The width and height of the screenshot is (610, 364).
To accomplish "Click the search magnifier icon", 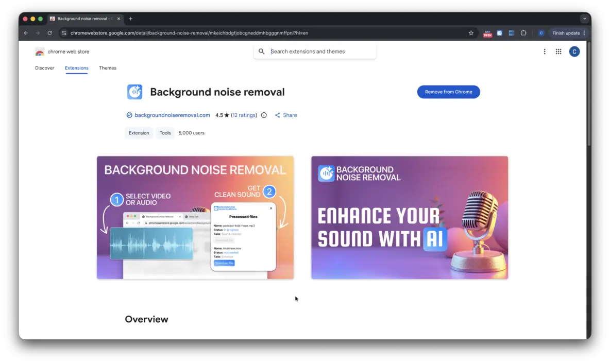I will pyautogui.click(x=261, y=51).
